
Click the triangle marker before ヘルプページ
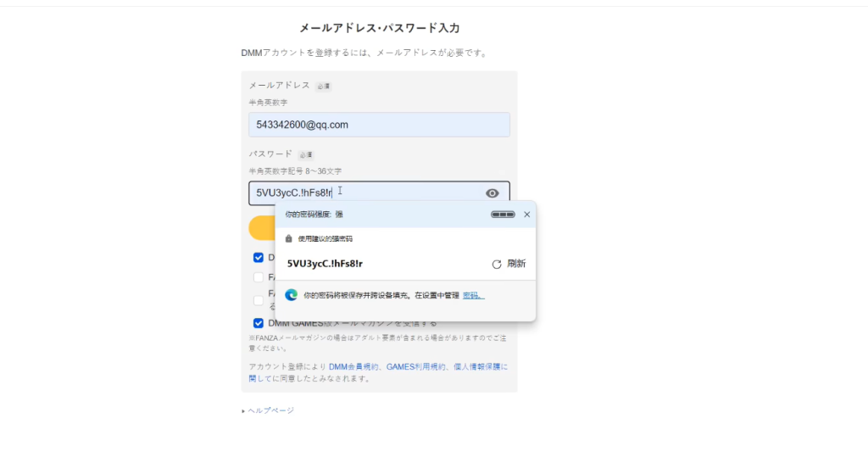coord(243,411)
